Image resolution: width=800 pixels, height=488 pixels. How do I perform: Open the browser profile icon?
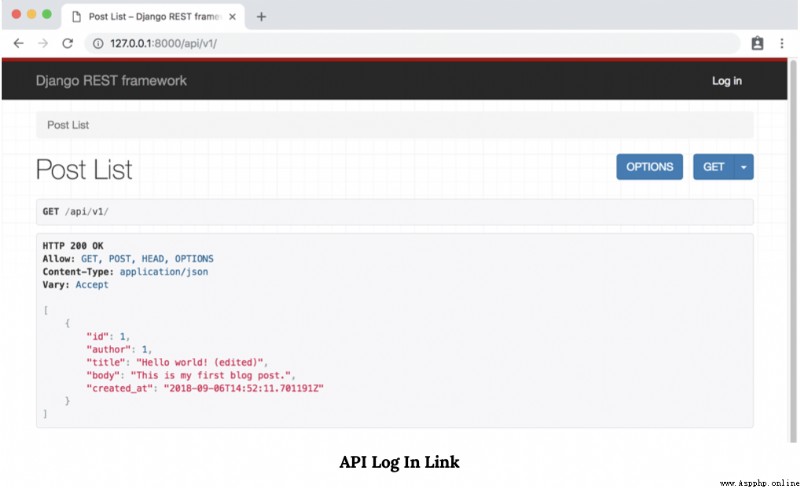click(x=757, y=43)
